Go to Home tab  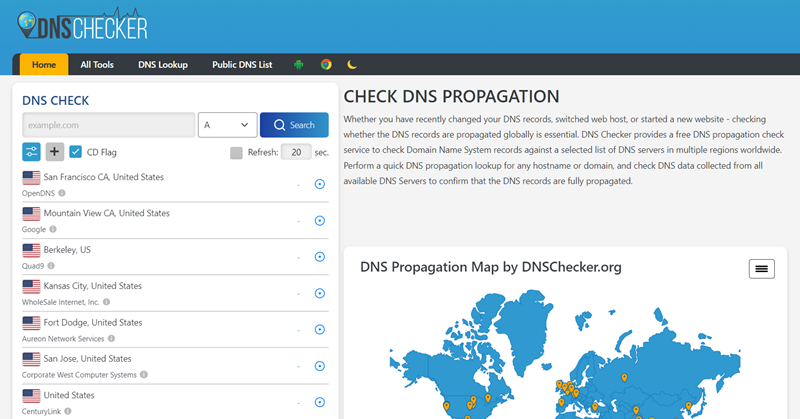(44, 64)
